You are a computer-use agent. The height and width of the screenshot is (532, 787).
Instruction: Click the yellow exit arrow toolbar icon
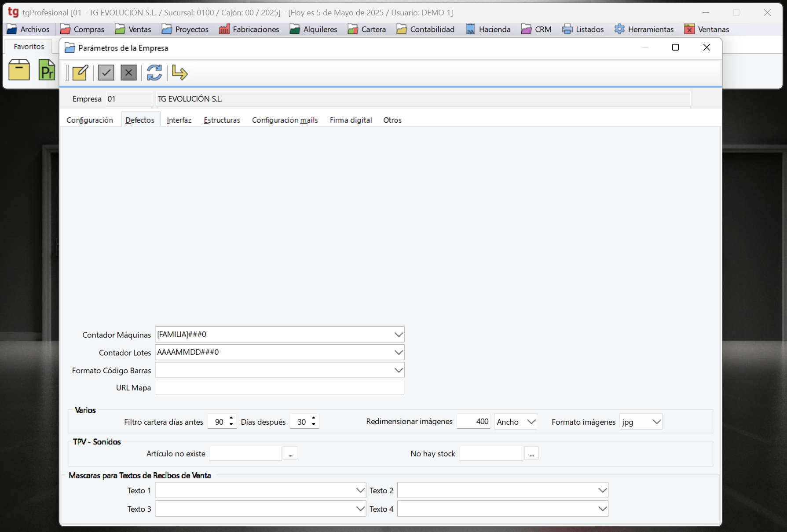click(179, 73)
